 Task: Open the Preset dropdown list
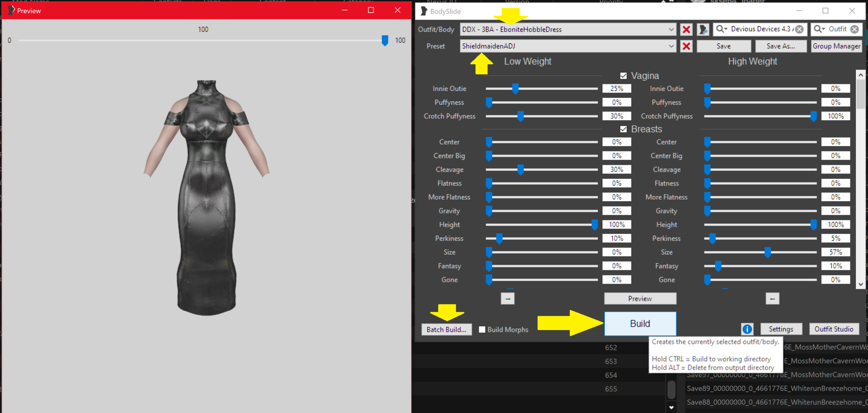(671, 46)
